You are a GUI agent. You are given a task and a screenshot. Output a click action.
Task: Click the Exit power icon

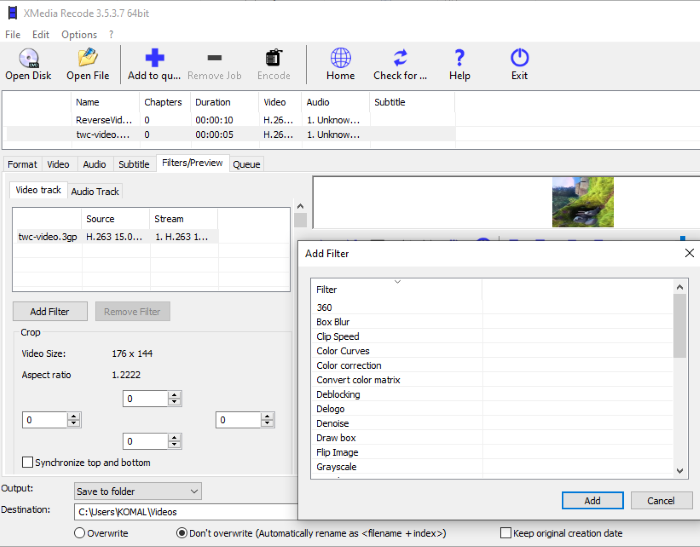(x=519, y=58)
